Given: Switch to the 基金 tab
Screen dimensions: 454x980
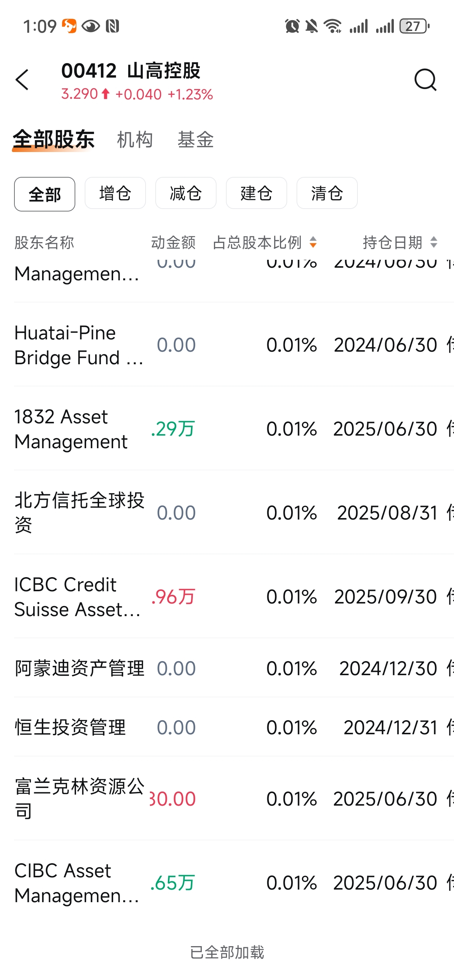Looking at the screenshot, I should tap(196, 140).
